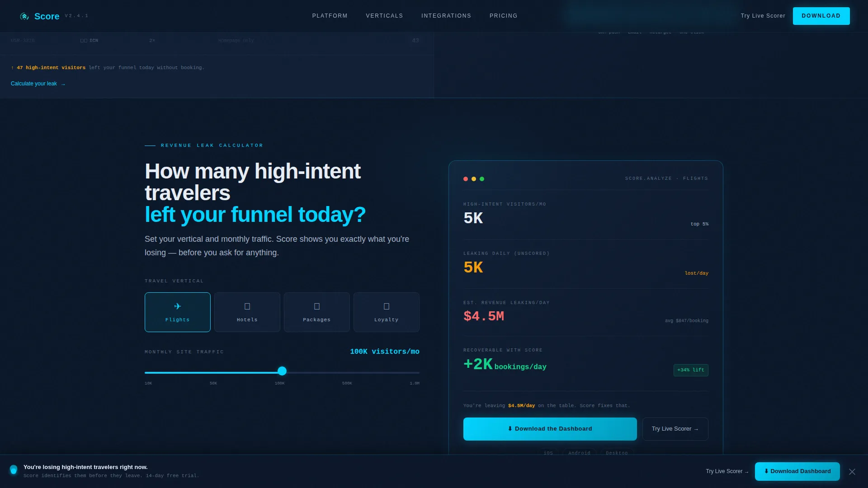Click the red window dot in card
Image resolution: width=868 pixels, height=488 pixels.
pos(466,179)
